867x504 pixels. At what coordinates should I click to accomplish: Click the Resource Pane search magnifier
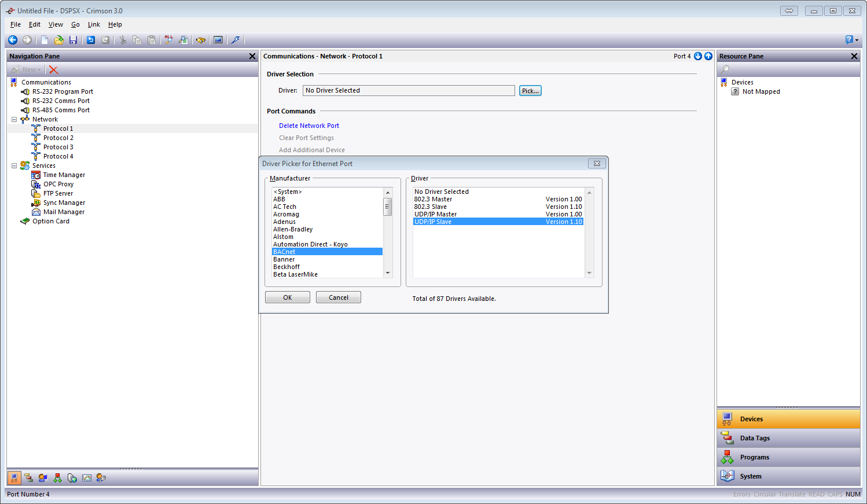click(x=725, y=69)
